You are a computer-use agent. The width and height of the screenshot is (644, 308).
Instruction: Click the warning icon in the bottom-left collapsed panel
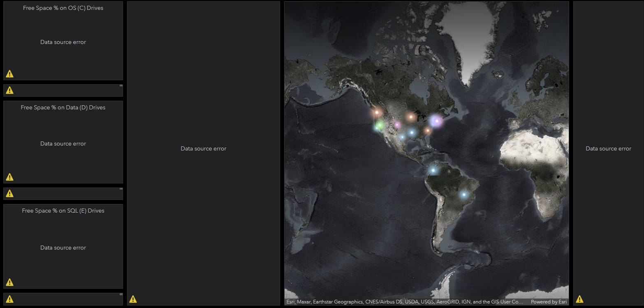tap(9, 299)
